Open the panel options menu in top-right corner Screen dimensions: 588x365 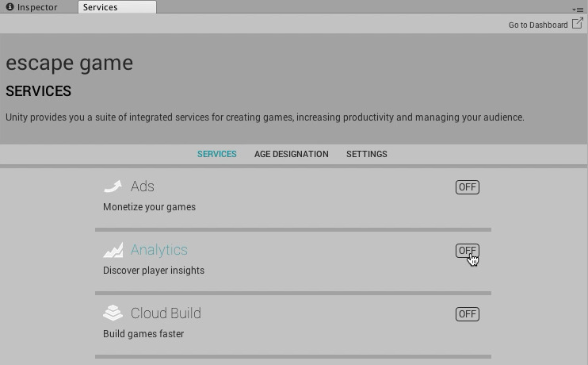click(578, 9)
